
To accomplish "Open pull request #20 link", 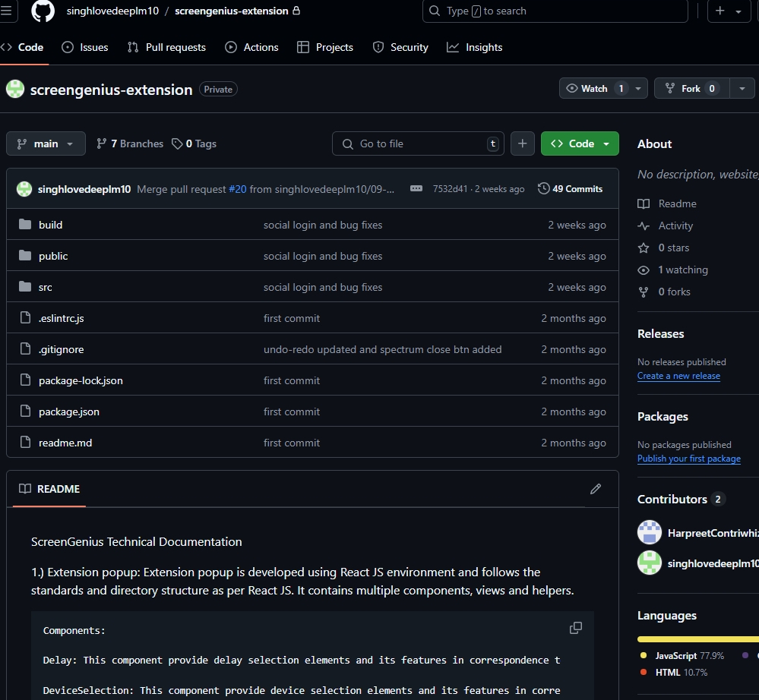I will coord(238,189).
